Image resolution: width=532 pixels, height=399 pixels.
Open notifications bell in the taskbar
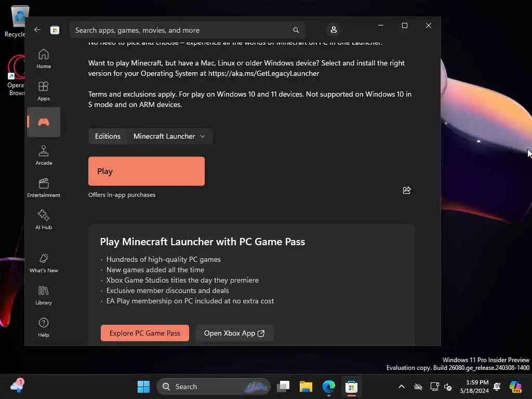pyautogui.click(x=497, y=387)
